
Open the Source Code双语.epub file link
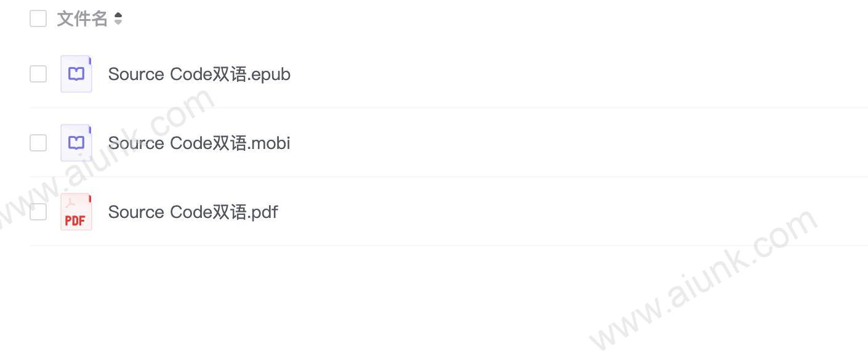[199, 74]
